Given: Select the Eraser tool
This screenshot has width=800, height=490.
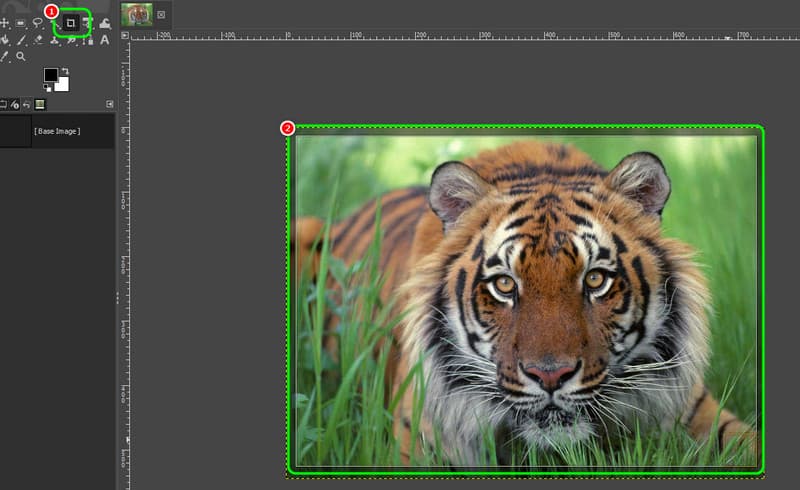Looking at the screenshot, I should pyautogui.click(x=38, y=40).
